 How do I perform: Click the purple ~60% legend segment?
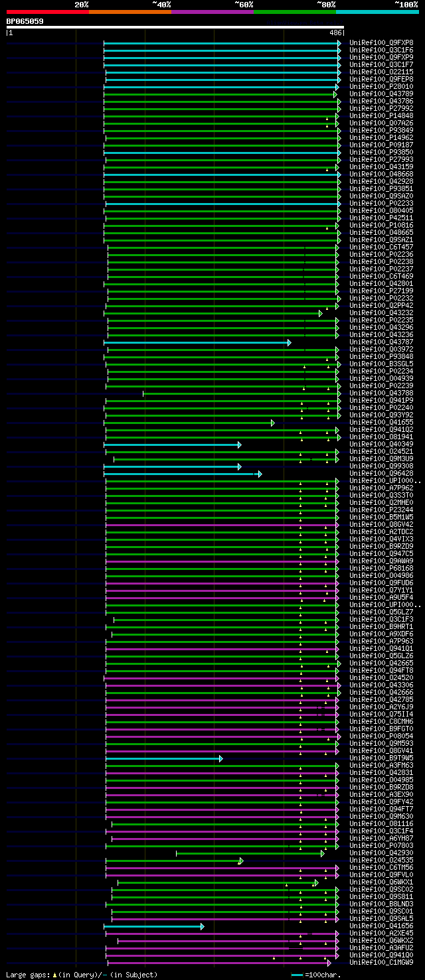[212, 12]
